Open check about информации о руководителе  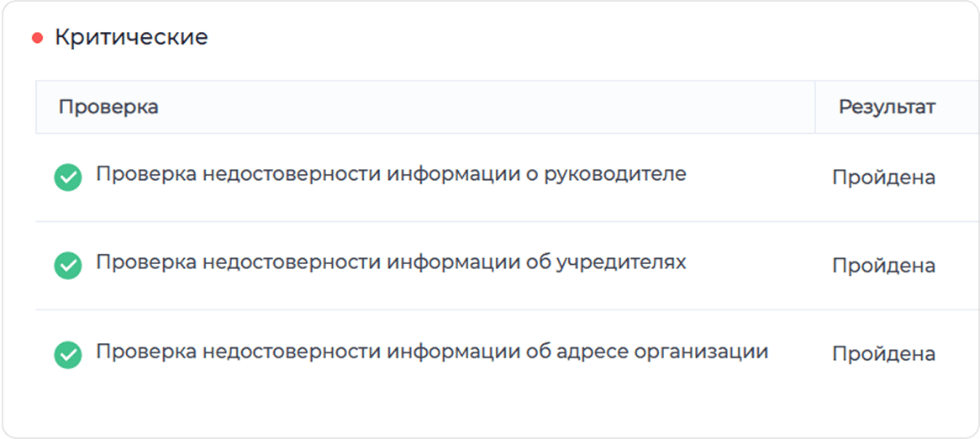pyautogui.click(x=391, y=174)
